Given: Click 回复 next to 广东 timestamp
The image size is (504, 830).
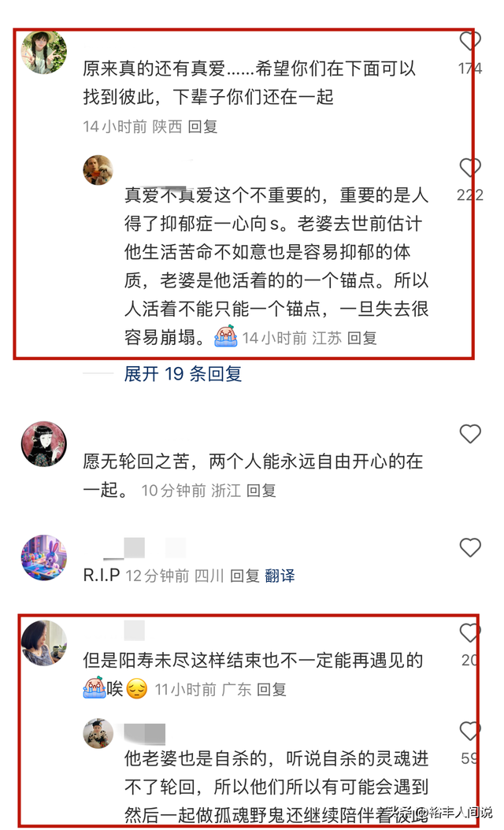Looking at the screenshot, I should coord(272,689).
